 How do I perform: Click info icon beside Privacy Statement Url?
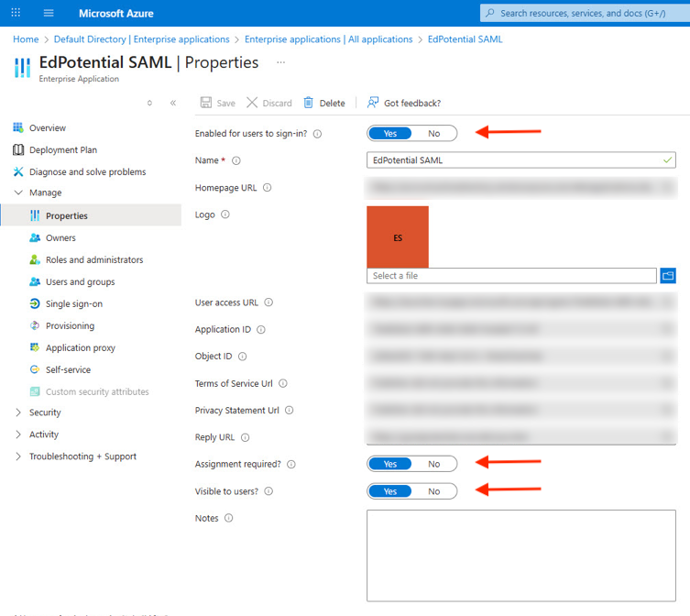[290, 411]
